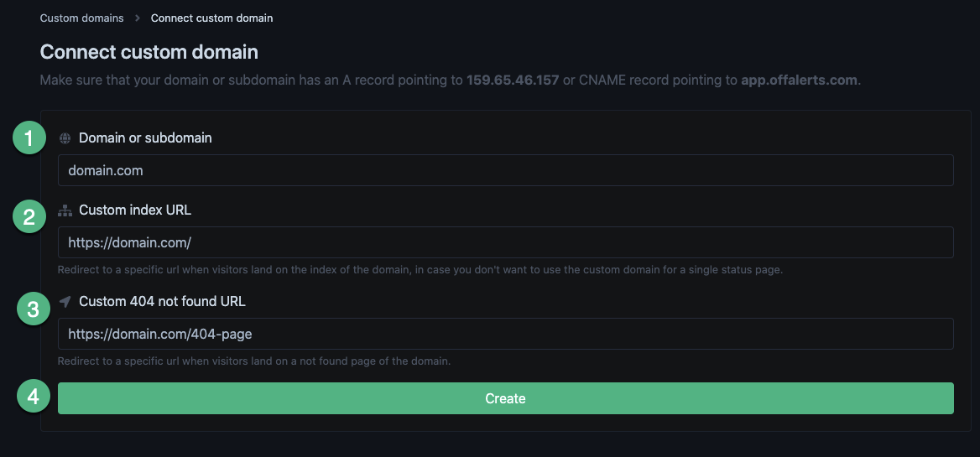
Task: Click the green step 3 badge
Action: click(33, 309)
